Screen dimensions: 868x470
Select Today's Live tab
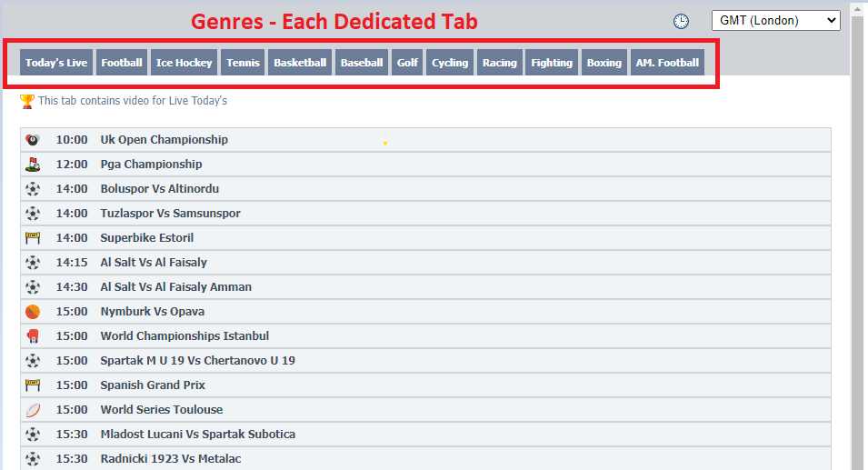(x=56, y=63)
